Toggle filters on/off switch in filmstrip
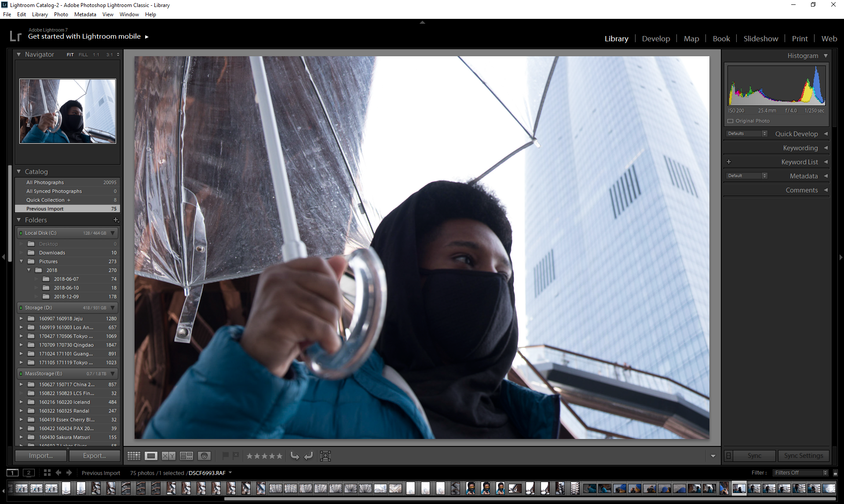The image size is (844, 504). [835, 473]
